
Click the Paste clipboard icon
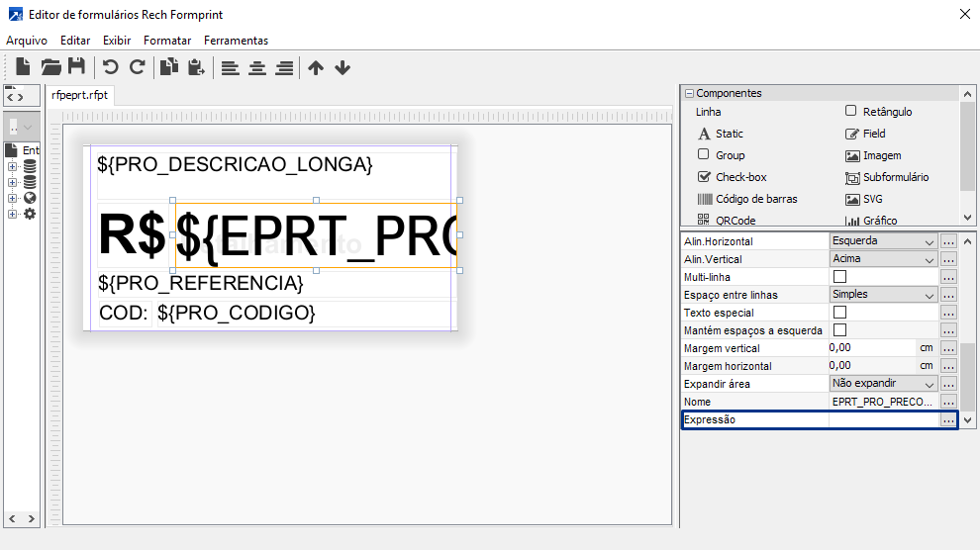tap(196, 67)
